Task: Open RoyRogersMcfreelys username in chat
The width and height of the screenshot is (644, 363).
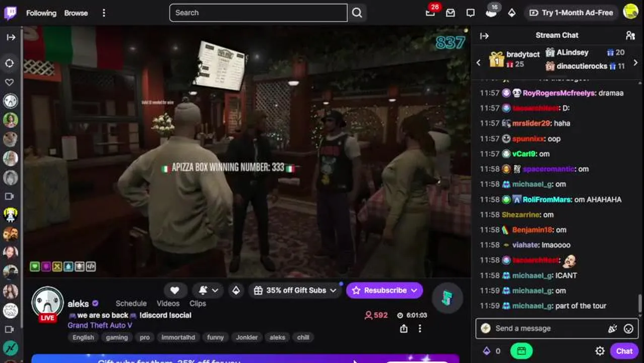Action: (559, 93)
